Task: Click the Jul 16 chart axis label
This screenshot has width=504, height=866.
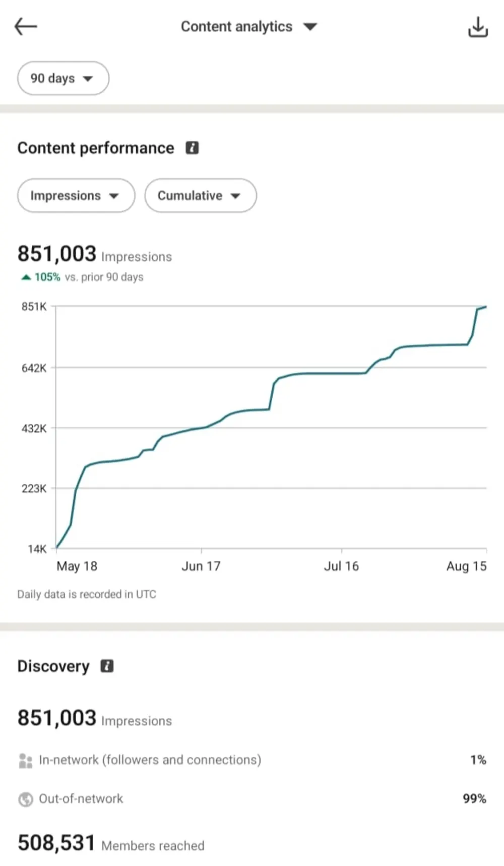Action: [x=341, y=566]
